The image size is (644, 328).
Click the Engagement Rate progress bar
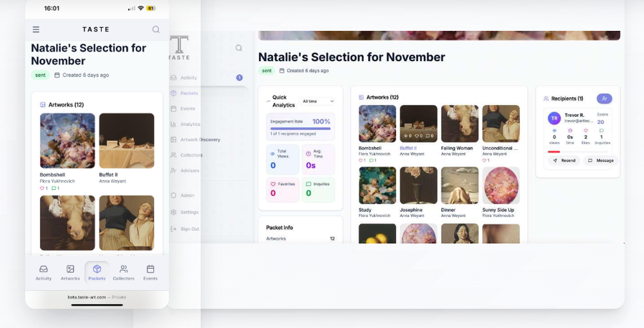[x=300, y=129]
